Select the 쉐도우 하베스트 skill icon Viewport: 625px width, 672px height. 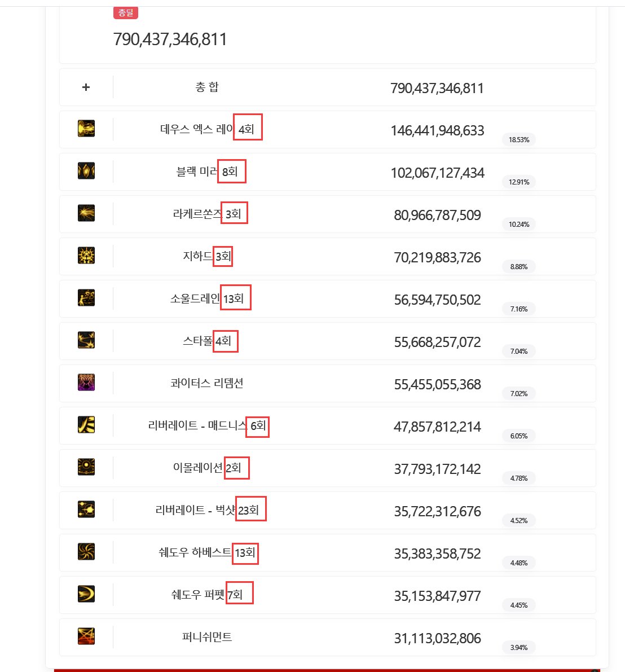(86, 552)
